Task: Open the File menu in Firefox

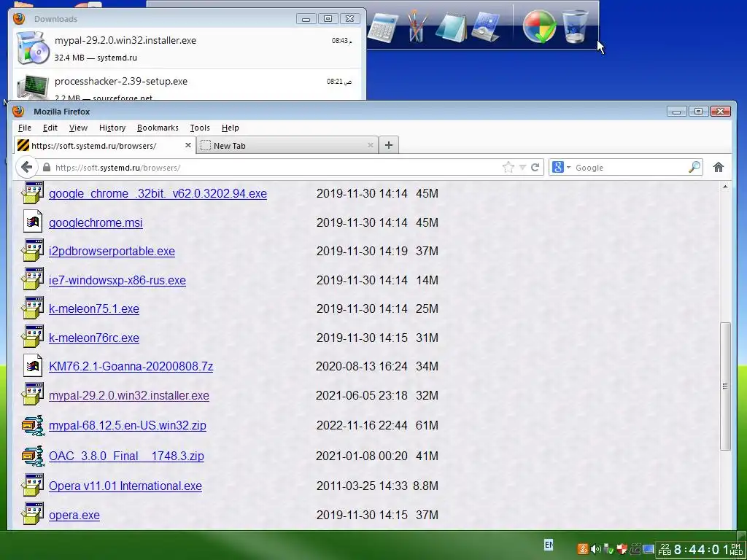Action: tap(24, 128)
